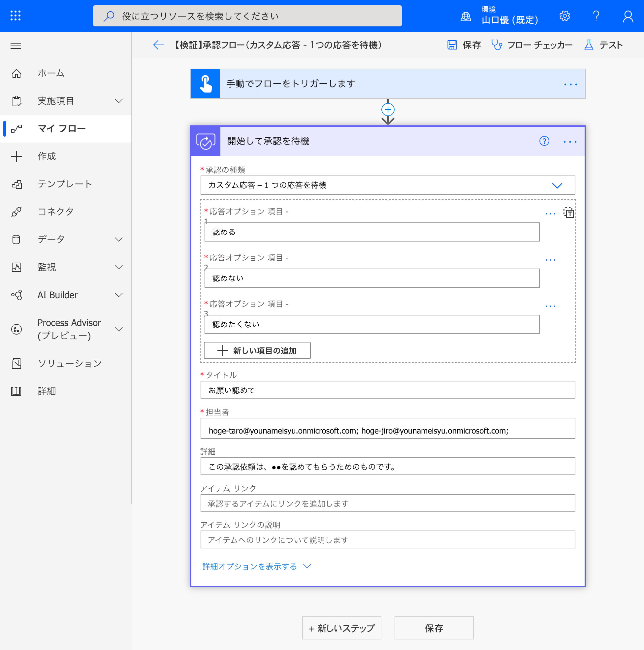The image size is (644, 650).
Task: Click the hamburger icon to collapse the sidebar
Action: pyautogui.click(x=16, y=46)
